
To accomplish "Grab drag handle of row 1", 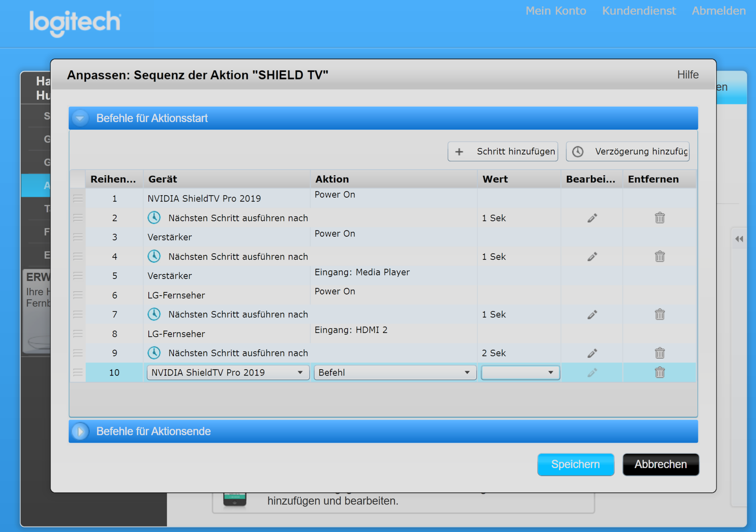I will click(x=78, y=198).
